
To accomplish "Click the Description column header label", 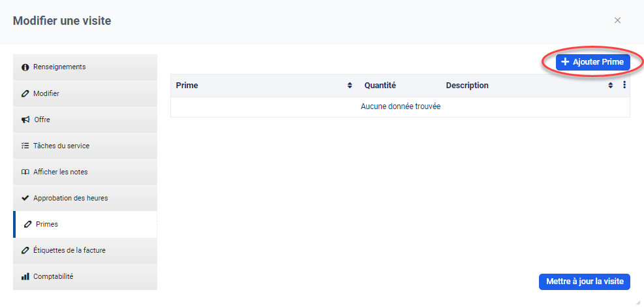I will pyautogui.click(x=467, y=86).
